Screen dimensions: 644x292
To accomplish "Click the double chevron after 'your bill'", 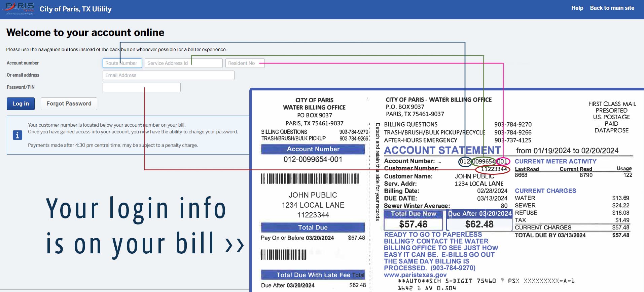I will pos(235,245).
